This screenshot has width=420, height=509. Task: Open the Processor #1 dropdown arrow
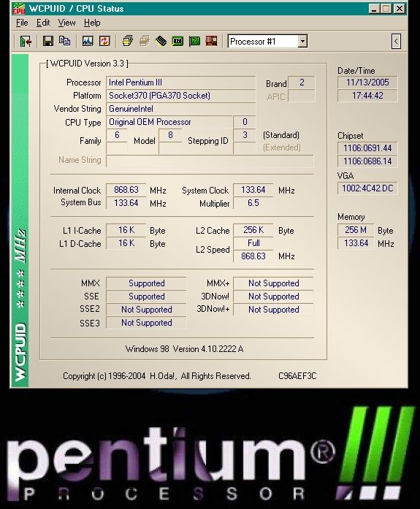coord(302,42)
